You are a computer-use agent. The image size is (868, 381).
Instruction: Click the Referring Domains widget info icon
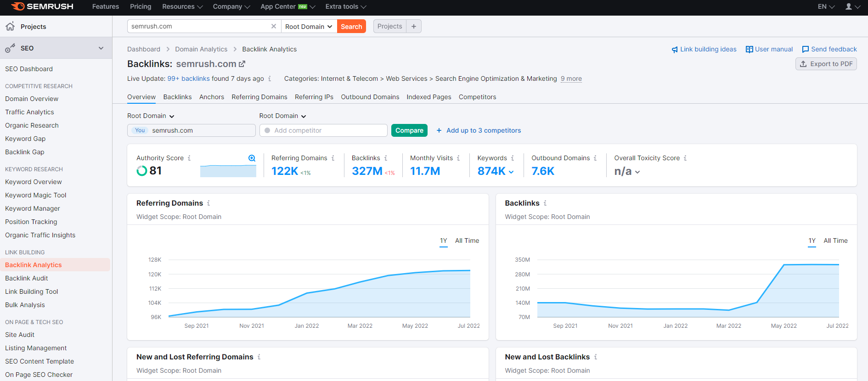209,203
